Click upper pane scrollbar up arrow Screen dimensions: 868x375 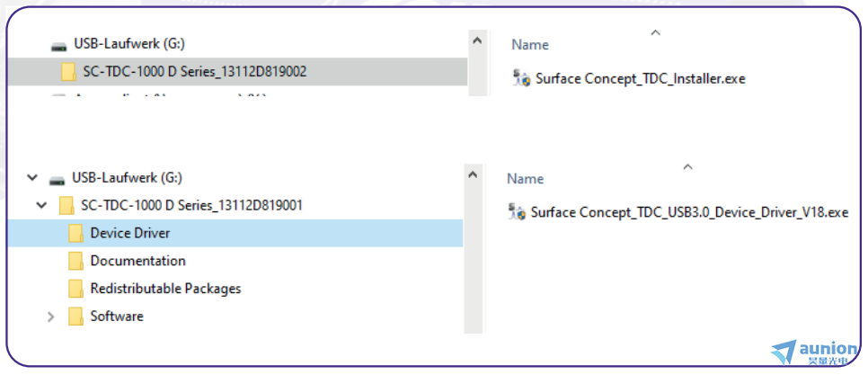click(x=476, y=41)
